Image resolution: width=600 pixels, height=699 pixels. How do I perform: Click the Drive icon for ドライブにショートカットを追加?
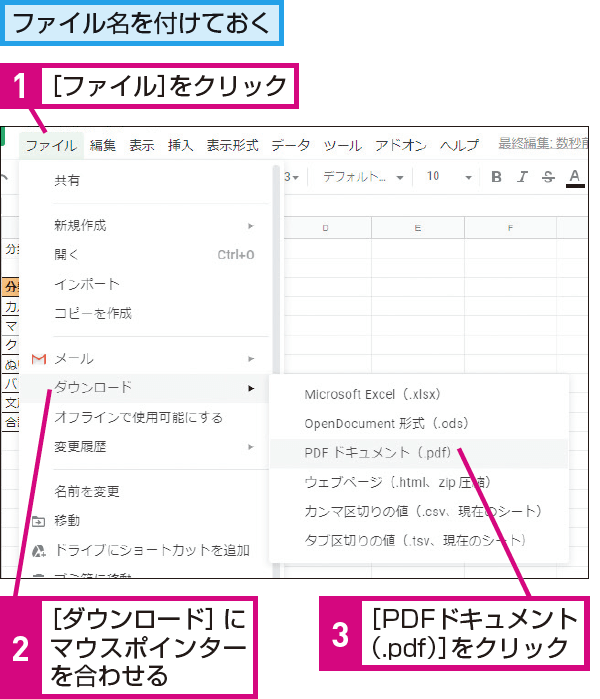pyautogui.click(x=39, y=550)
